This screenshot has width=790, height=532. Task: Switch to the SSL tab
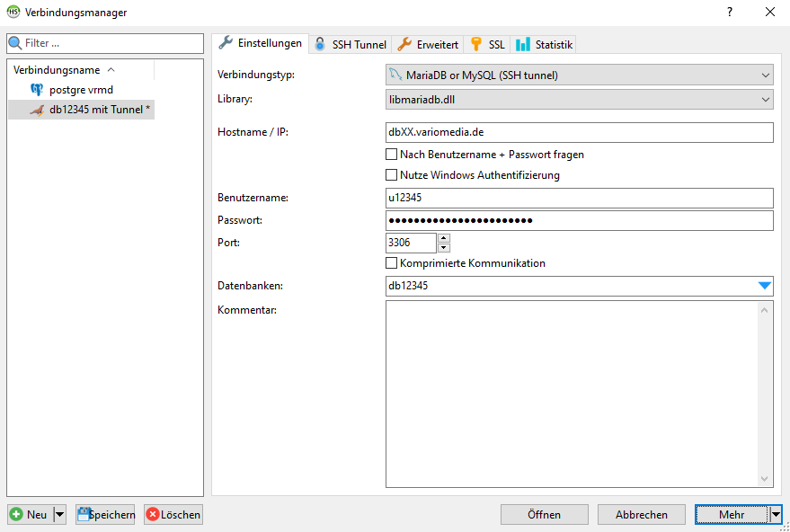(x=487, y=44)
